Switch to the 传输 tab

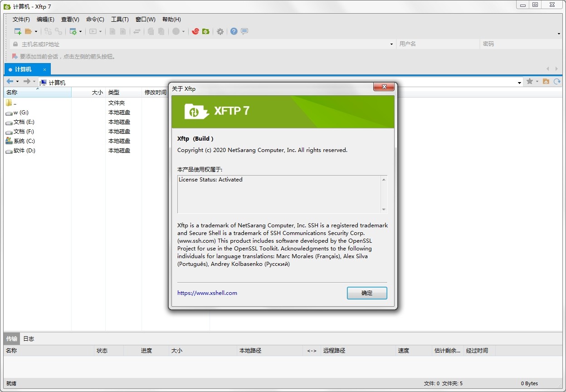12,338
